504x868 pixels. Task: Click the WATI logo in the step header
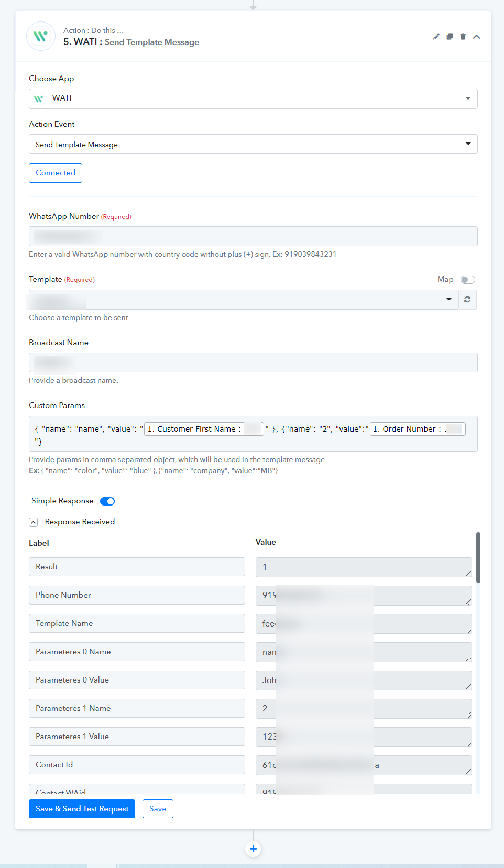41,36
